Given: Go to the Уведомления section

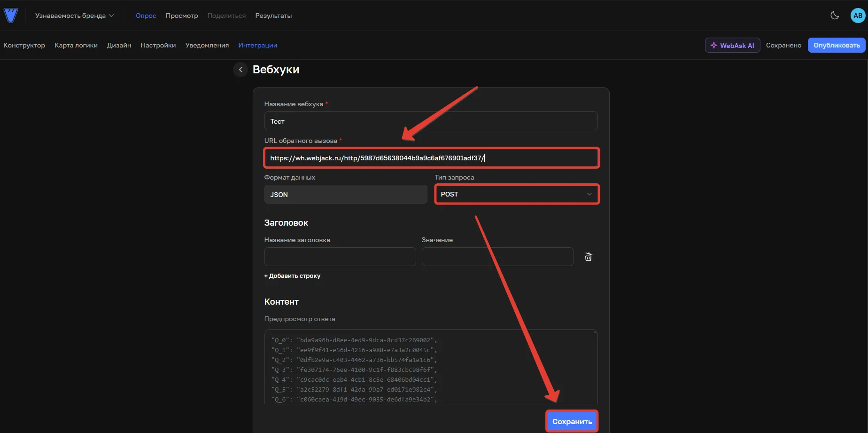Looking at the screenshot, I should point(207,45).
